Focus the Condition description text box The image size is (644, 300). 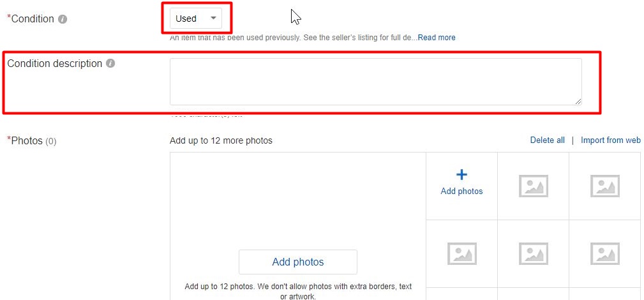point(376,82)
